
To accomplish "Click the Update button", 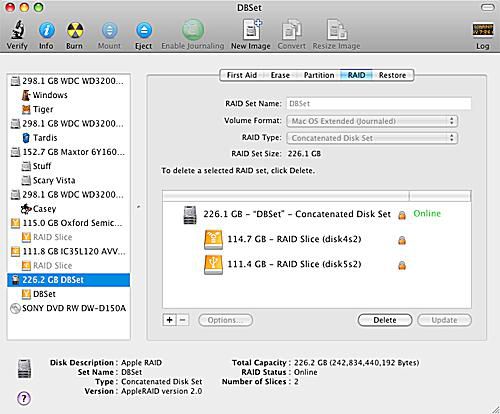I will [444, 320].
